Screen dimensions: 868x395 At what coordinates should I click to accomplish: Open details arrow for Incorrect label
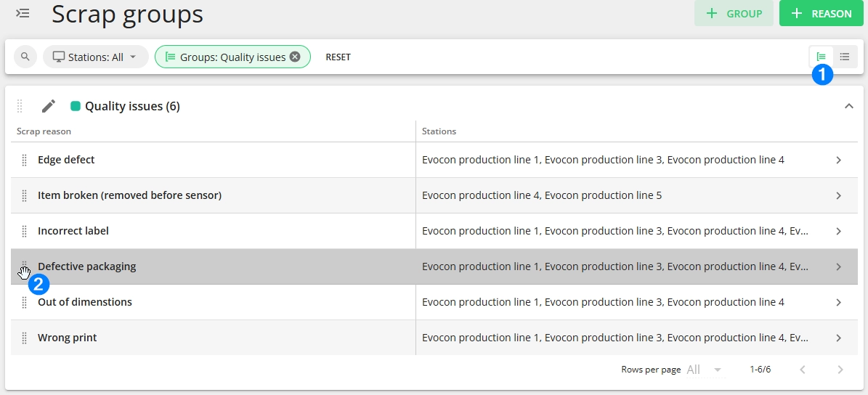click(x=839, y=231)
